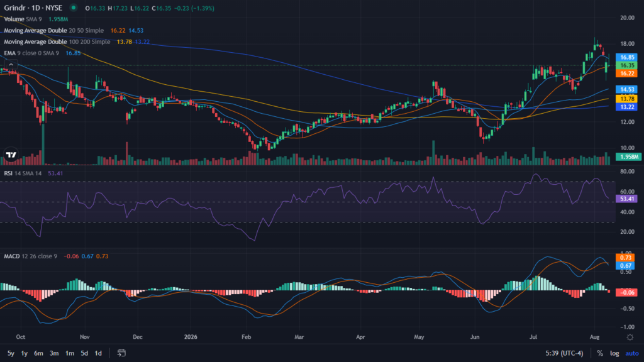Click the TradingView logo on chart
This screenshot has width=644, height=362.
coord(11,155)
